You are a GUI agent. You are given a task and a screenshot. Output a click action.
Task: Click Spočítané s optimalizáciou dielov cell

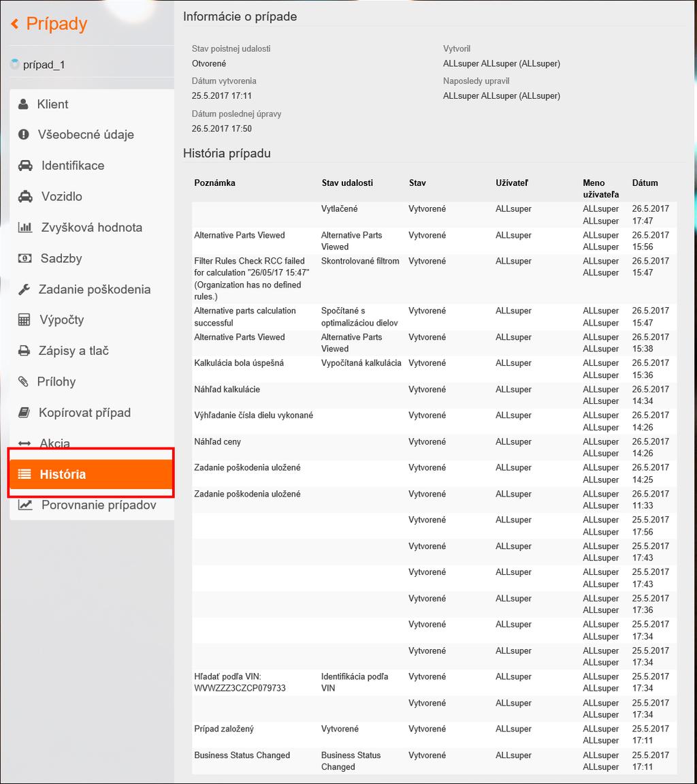(x=360, y=317)
